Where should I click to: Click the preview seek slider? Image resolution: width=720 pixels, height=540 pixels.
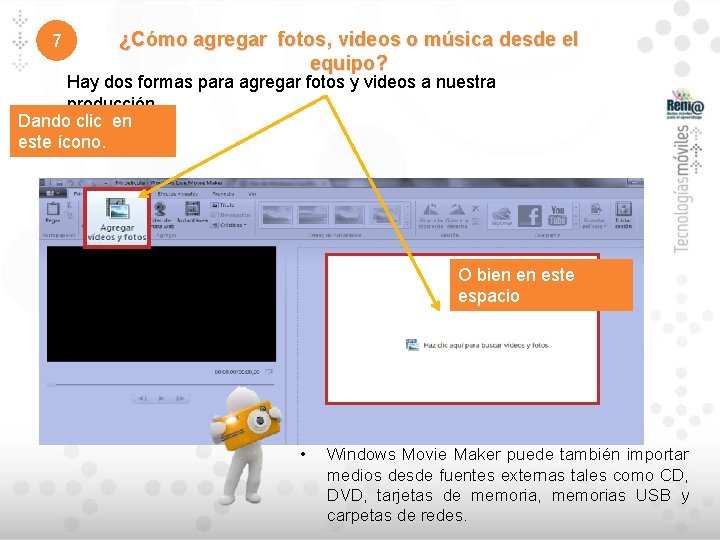click(161, 384)
